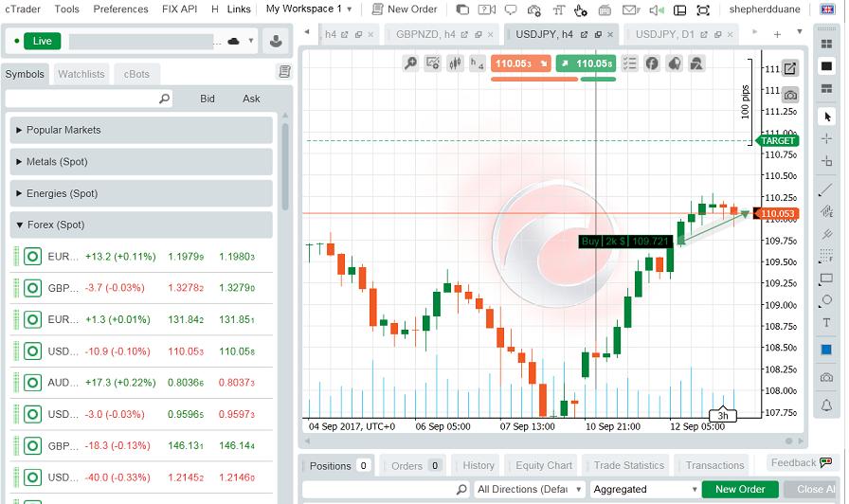Add a new chart tab
Viewport: 849px width, 504px height.
point(777,34)
